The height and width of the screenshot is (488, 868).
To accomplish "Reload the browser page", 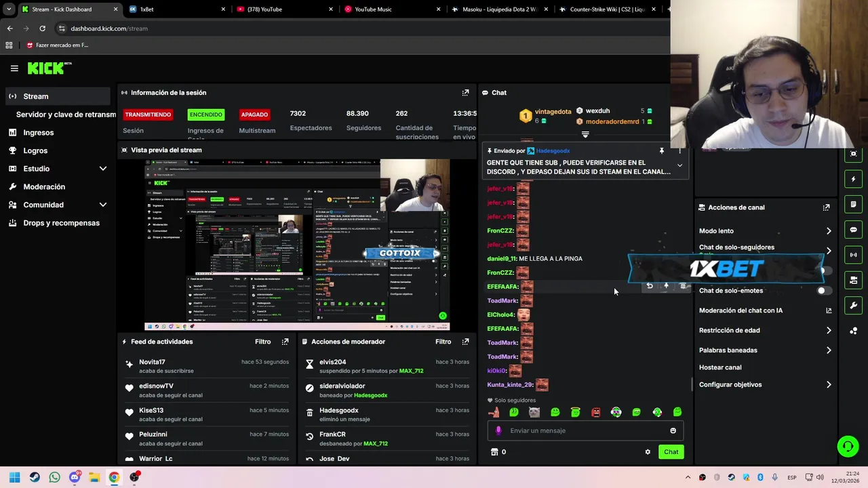I will coord(42,28).
